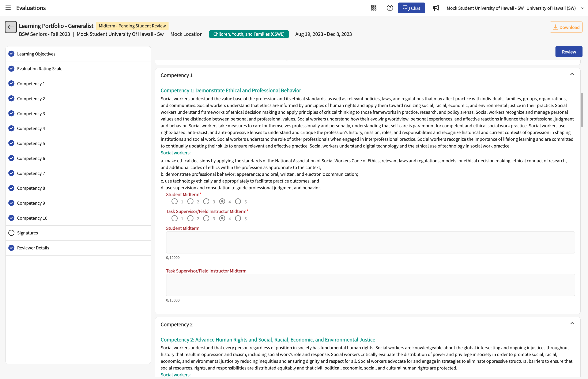Click Midterm - Pending Student Review badge
Screen dimensions: 588x379
click(132, 26)
